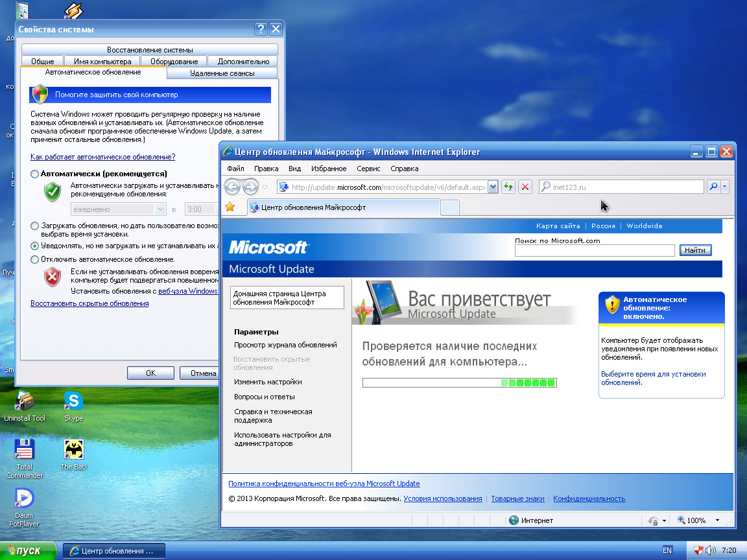Click the page icon in the address bar

(x=283, y=187)
